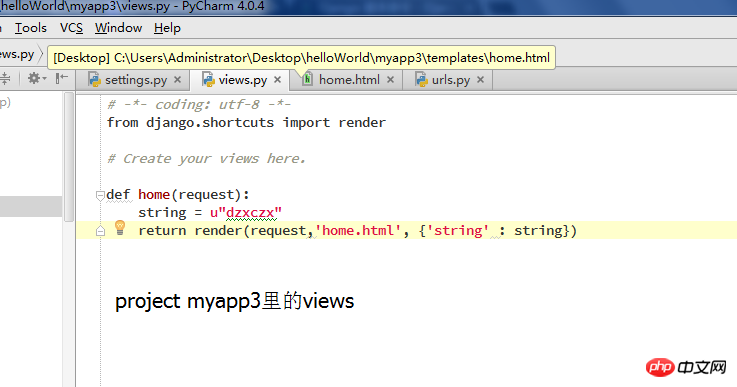
Task: Close the urls.py tab
Action: click(480, 80)
